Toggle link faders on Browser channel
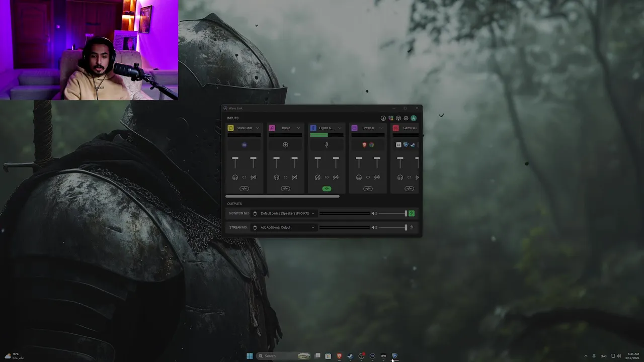 pyautogui.click(x=368, y=177)
